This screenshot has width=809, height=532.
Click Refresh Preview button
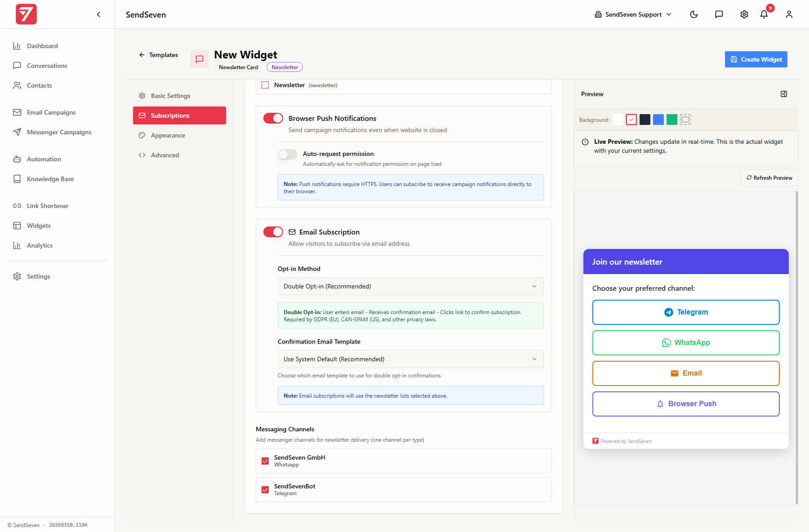[x=769, y=177]
